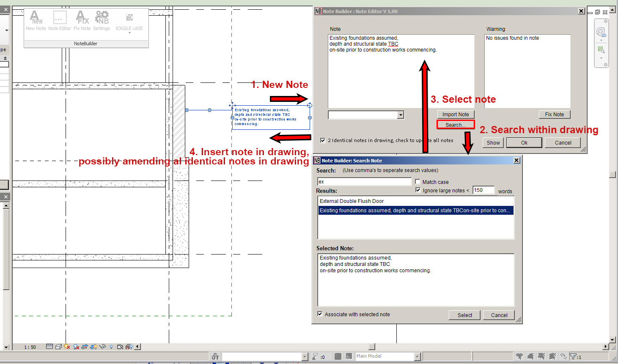618x364 pixels.
Task: Expand the Main Model design option dropdown
Action: 417,357
